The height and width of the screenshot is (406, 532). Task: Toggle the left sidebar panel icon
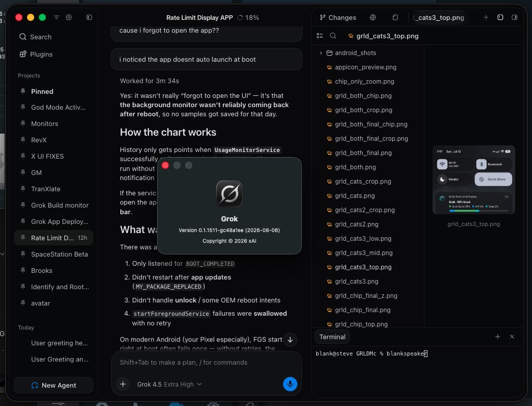89,17
